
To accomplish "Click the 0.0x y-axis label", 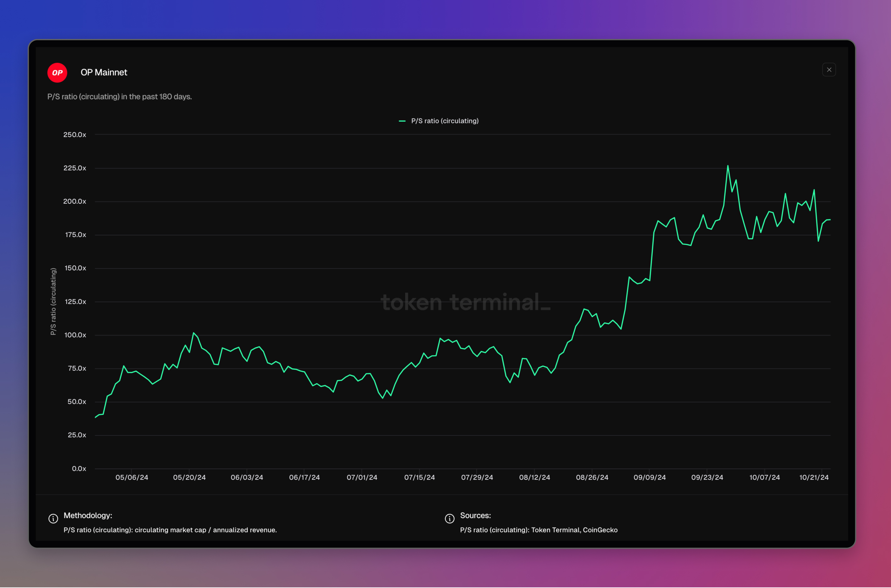I will 79,469.
